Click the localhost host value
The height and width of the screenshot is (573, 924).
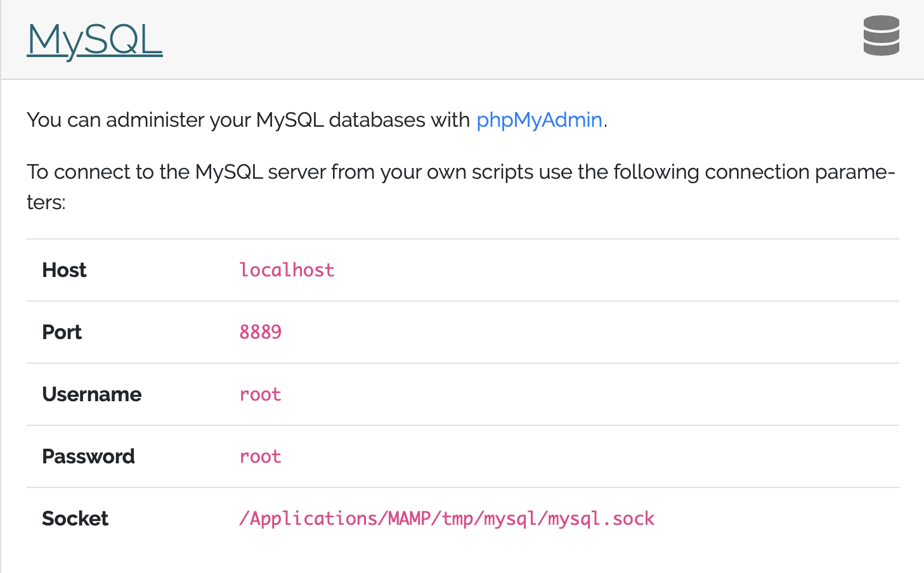tap(287, 270)
